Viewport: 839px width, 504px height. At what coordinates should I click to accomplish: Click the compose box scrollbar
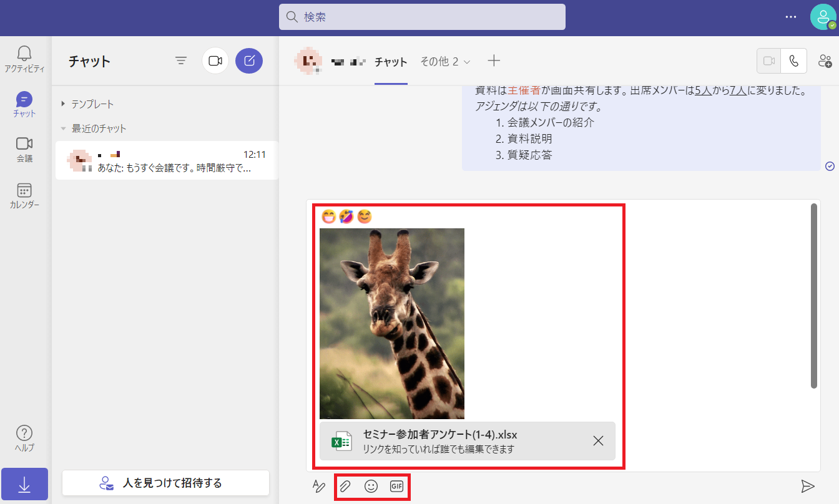pos(813,296)
